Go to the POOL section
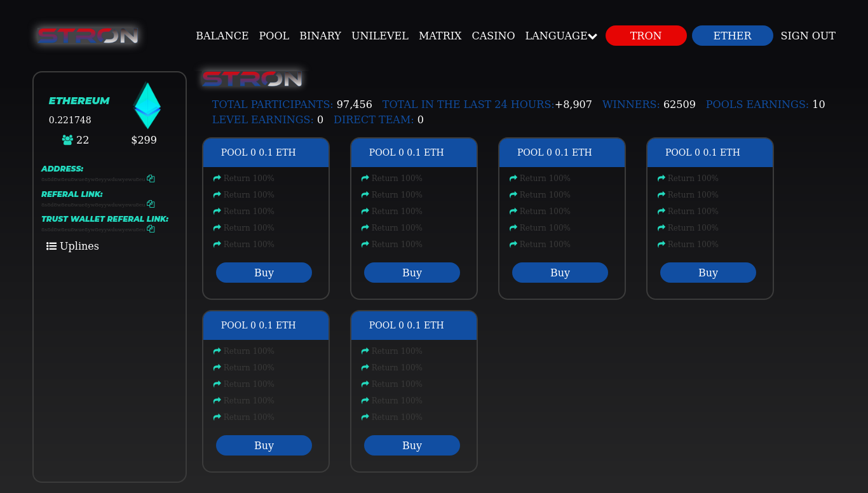The height and width of the screenshot is (493, 868). click(274, 36)
